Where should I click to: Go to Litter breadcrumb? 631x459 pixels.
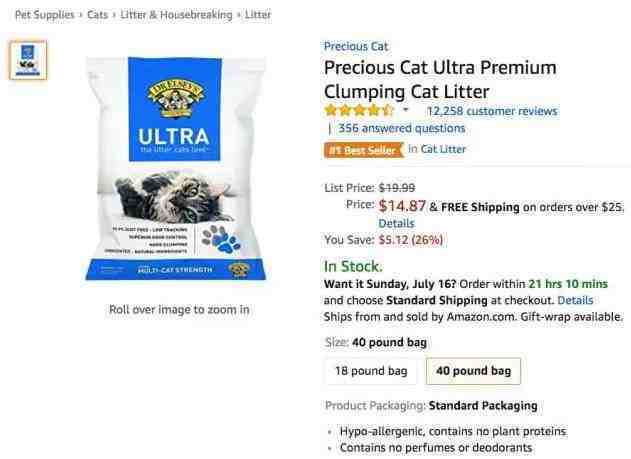tap(258, 15)
